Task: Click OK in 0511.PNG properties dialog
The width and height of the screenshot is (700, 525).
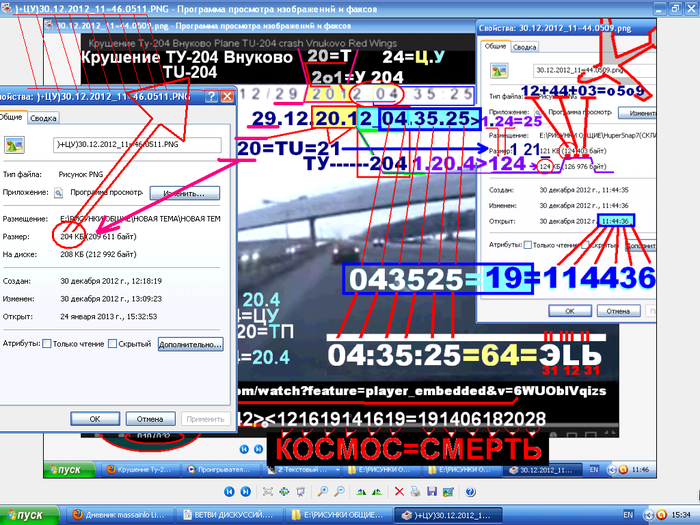Action: coord(95,419)
